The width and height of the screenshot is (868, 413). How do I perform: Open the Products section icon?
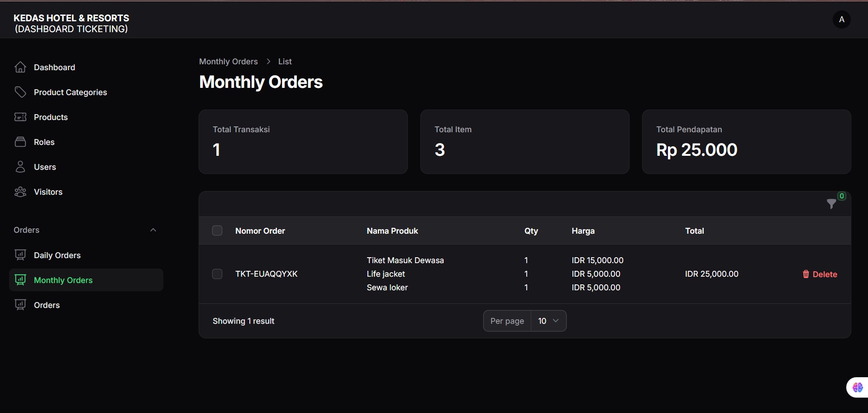coord(21,117)
